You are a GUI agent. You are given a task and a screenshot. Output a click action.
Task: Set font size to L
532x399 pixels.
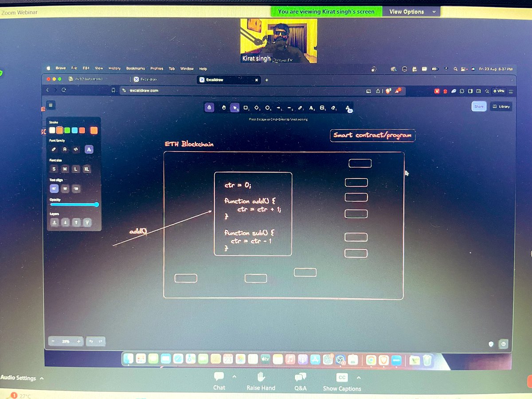pyautogui.click(x=76, y=169)
